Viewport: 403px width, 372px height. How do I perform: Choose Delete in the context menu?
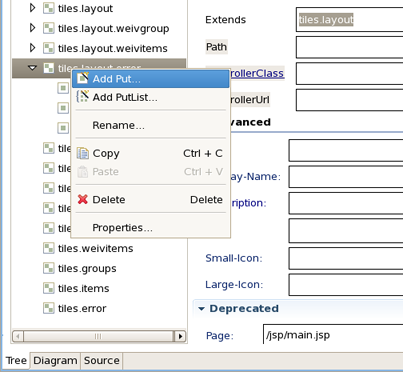151,200
